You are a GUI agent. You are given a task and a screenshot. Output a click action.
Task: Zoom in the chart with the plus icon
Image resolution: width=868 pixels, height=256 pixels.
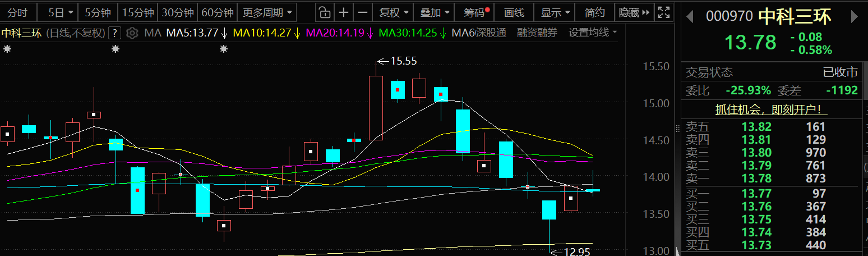pyautogui.click(x=344, y=12)
